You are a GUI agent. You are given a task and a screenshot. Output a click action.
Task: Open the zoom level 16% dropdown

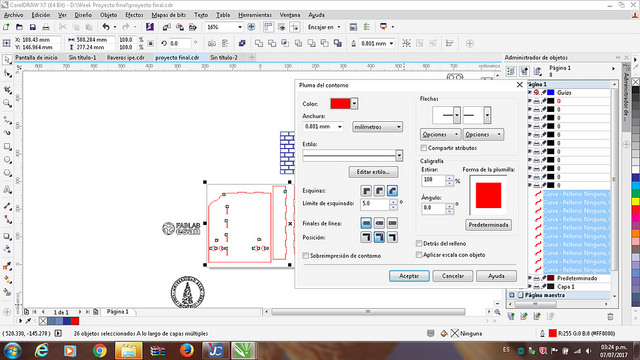pyautogui.click(x=240, y=27)
